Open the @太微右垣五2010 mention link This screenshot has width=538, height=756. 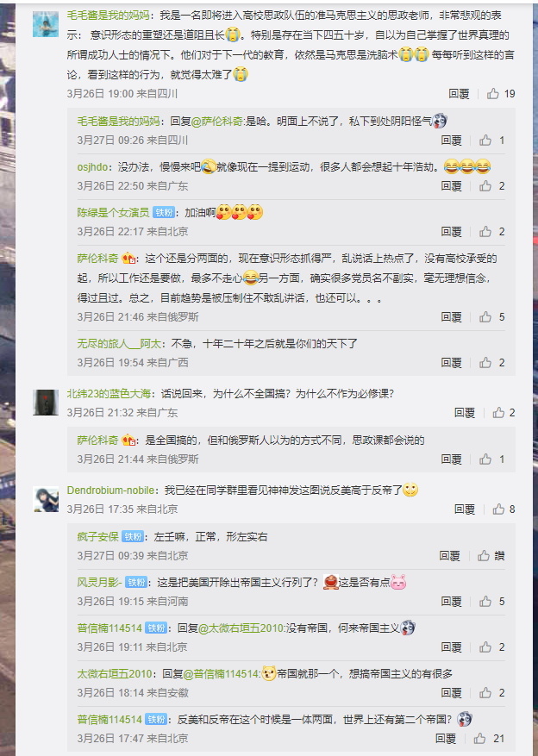click(241, 628)
